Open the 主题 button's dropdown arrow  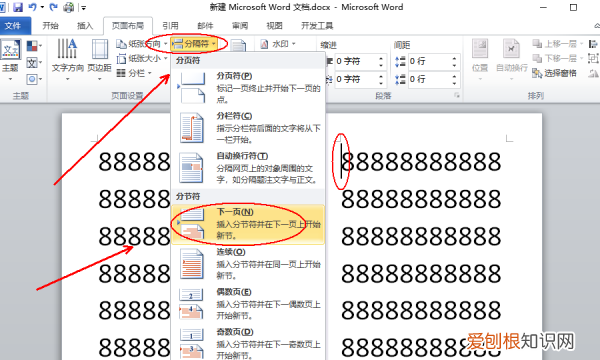[10, 79]
